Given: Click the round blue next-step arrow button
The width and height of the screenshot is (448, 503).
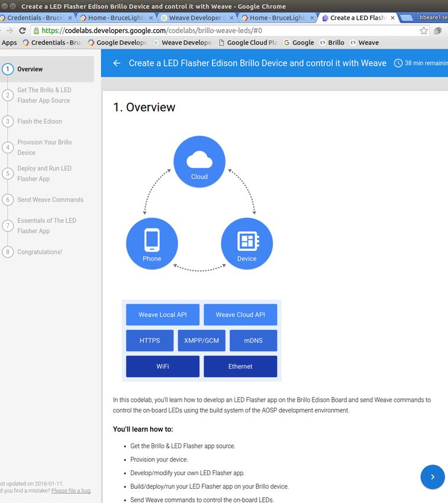Looking at the screenshot, I should coord(432,477).
